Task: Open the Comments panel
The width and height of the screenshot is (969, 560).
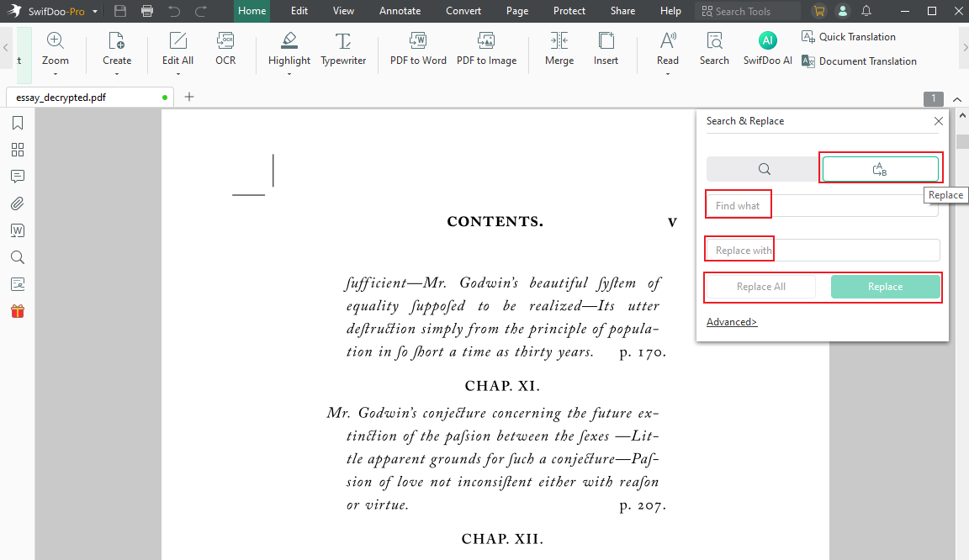Action: click(18, 177)
